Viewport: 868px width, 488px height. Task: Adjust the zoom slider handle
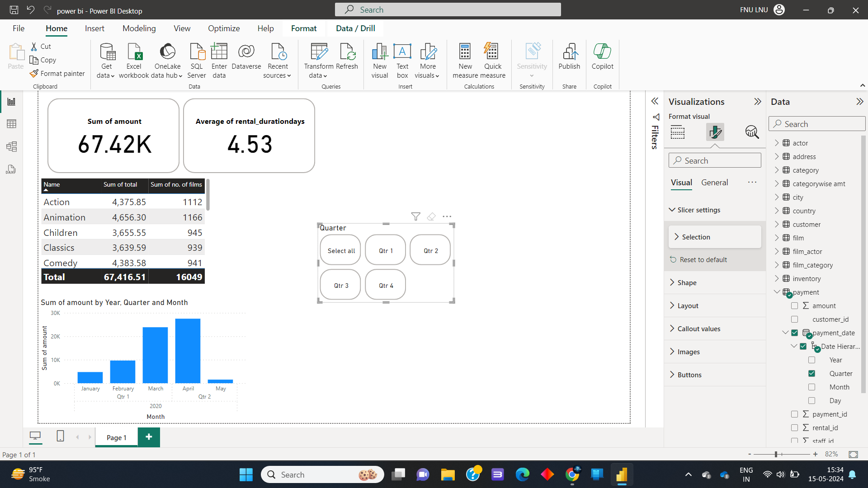tap(776, 454)
